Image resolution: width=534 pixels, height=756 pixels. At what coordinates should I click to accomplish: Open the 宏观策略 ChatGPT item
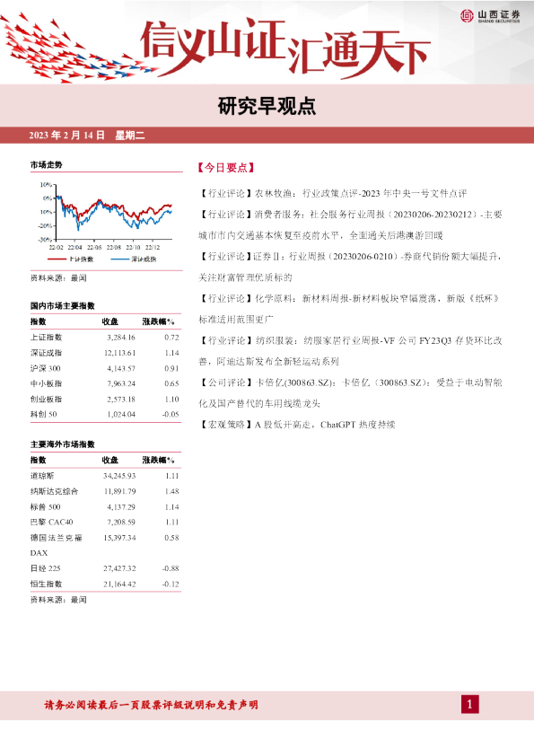click(297, 425)
